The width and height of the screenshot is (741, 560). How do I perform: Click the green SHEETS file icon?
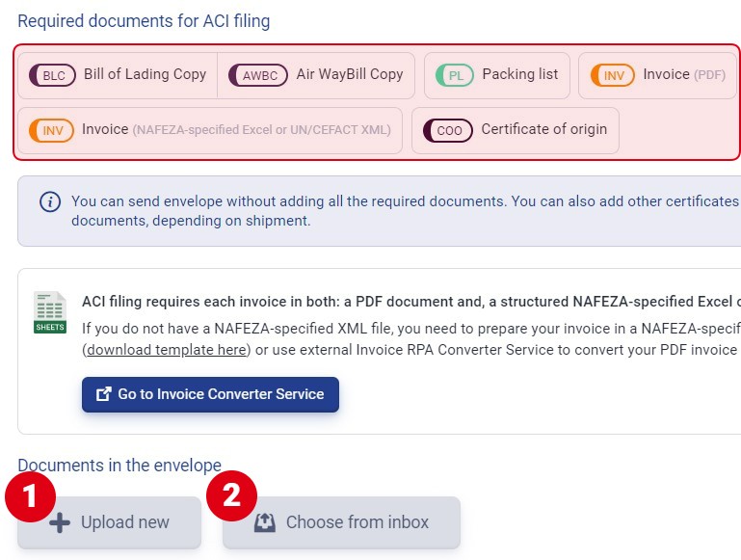coord(50,312)
